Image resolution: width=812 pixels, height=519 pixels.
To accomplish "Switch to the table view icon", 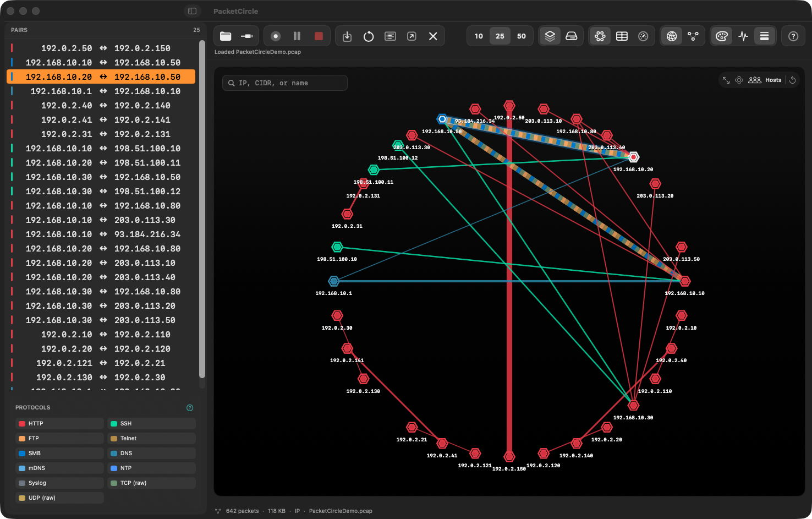I will tap(622, 36).
